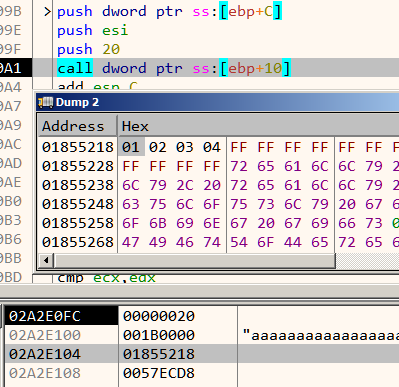Select dump address 01855248

click(x=78, y=204)
